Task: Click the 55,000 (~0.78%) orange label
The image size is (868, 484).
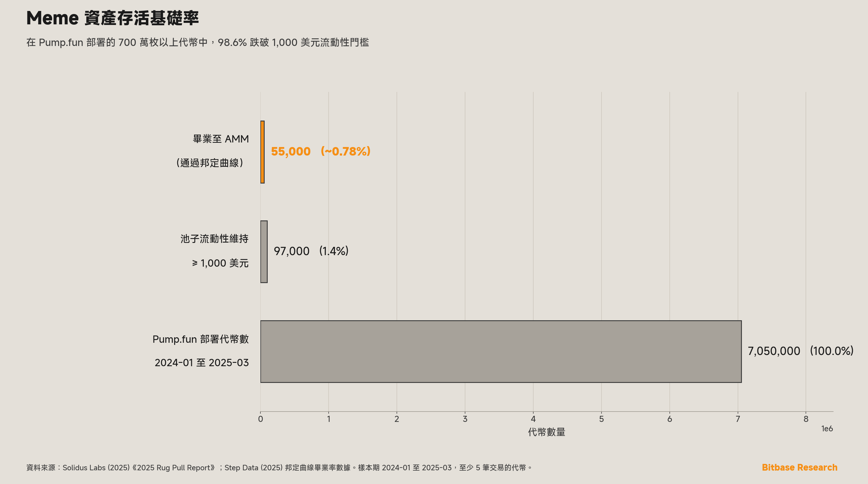Action: pyautogui.click(x=321, y=152)
